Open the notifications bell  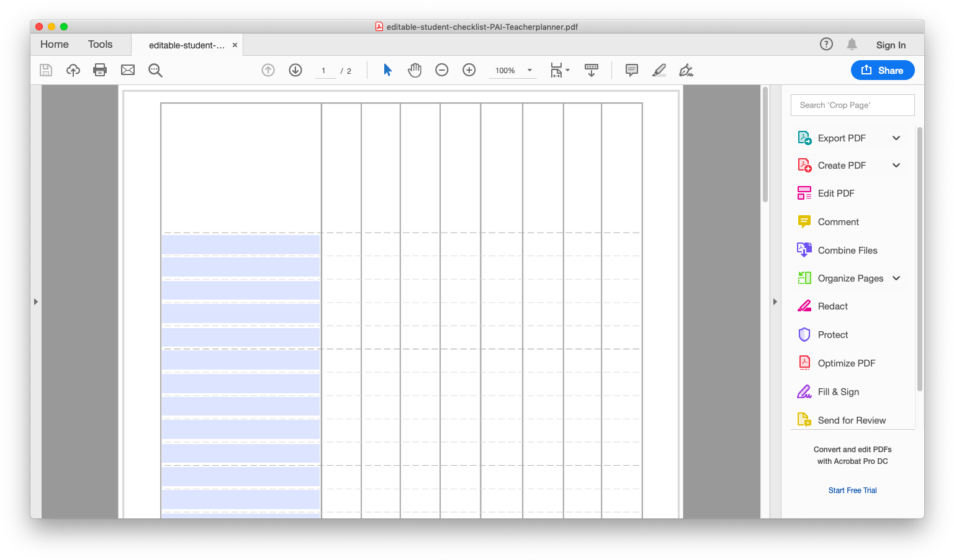pyautogui.click(x=852, y=44)
